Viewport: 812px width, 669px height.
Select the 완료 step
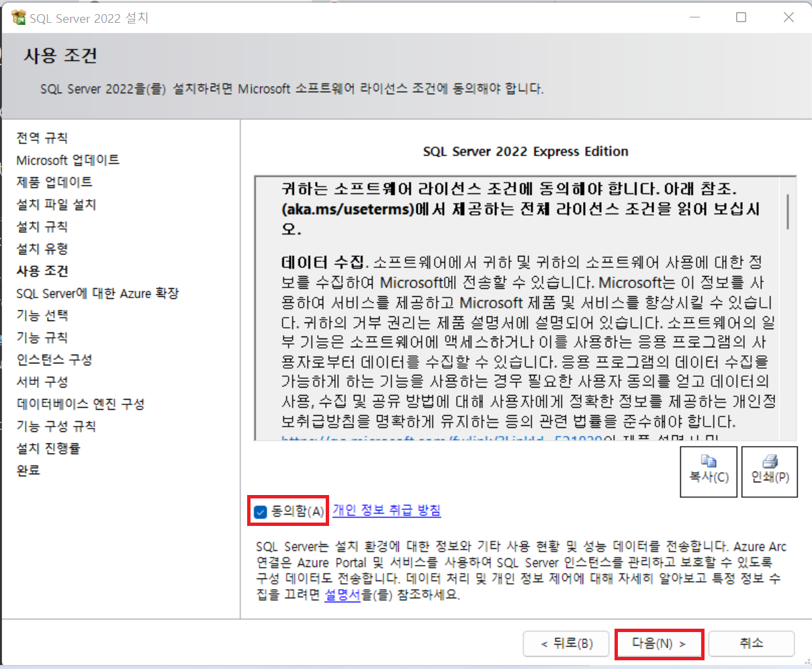[28, 470]
